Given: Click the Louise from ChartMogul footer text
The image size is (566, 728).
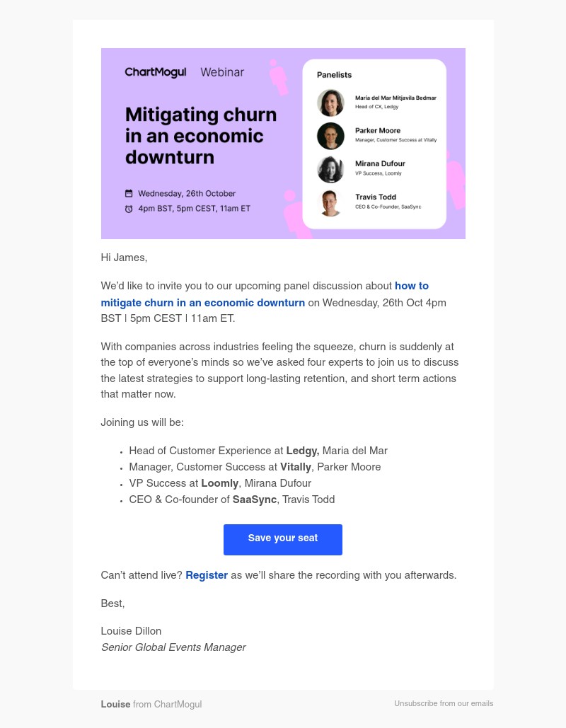Looking at the screenshot, I should [x=151, y=705].
